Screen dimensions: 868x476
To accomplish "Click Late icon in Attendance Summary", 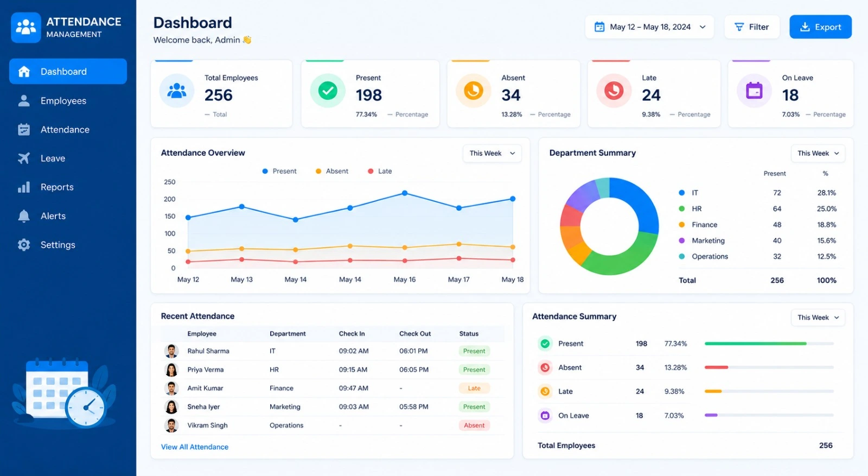I will click(545, 391).
